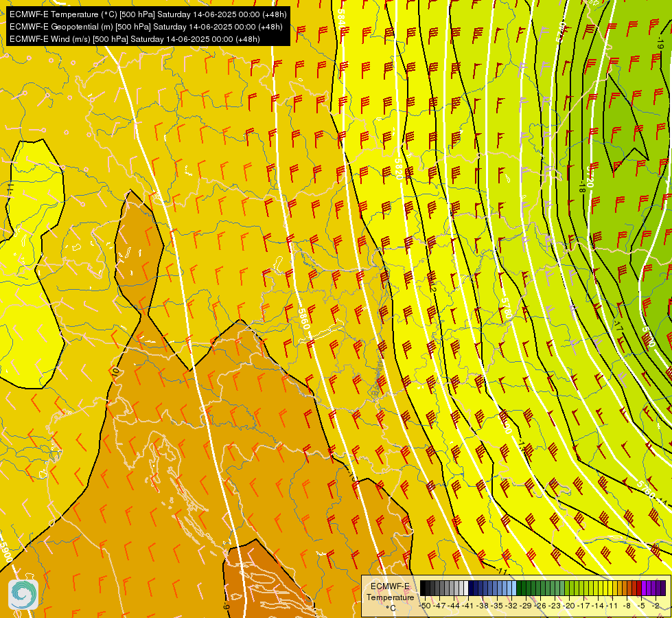Image resolution: width=672 pixels, height=618 pixels.
Task: Click the -18 isotherm label on the map
Action: point(581,187)
